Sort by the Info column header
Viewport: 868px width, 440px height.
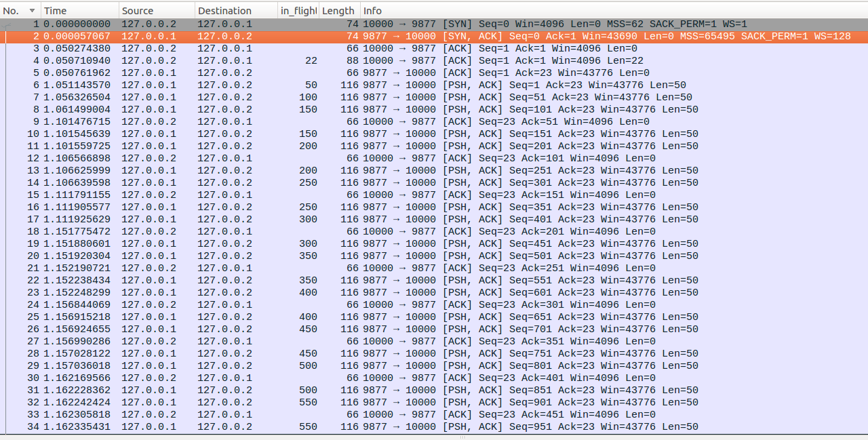tap(614, 11)
